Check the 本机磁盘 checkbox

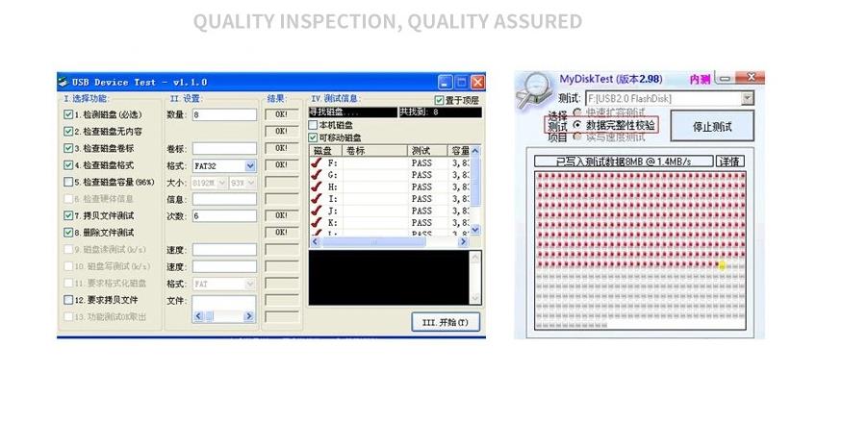pos(314,125)
